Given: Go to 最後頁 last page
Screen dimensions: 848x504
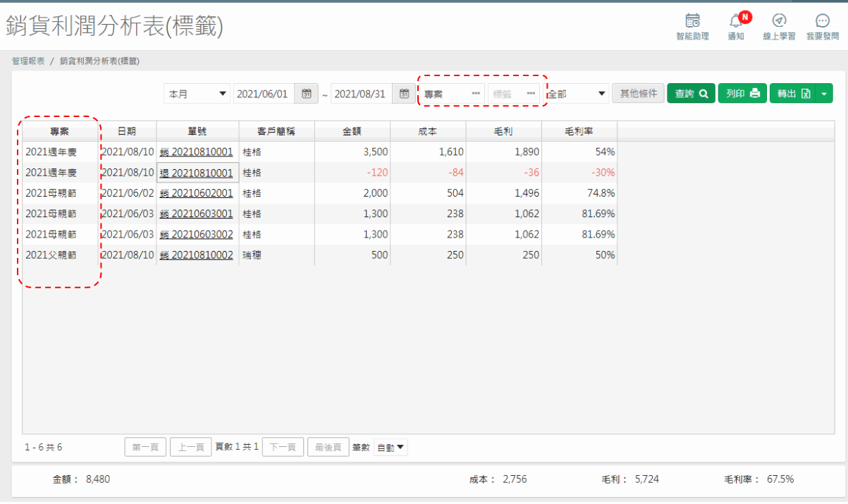Looking at the screenshot, I should (328, 447).
